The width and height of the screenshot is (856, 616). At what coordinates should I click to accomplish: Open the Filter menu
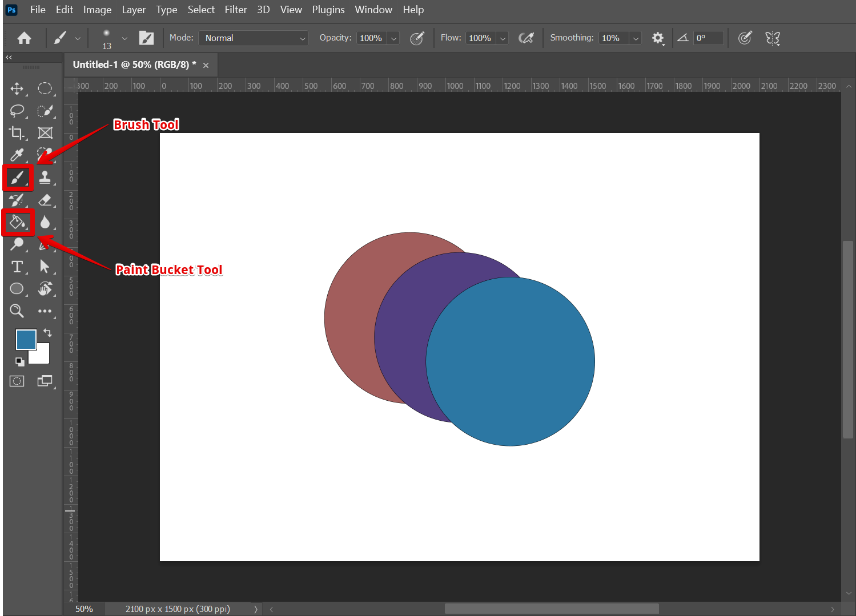[235, 10]
